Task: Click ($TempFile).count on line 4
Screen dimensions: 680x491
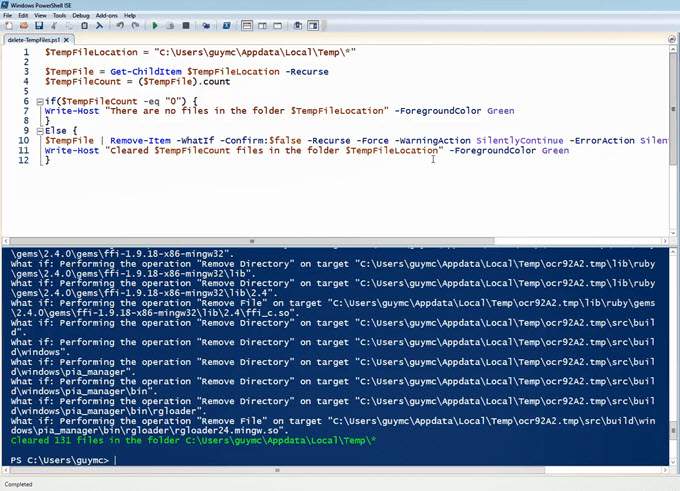Action: 184,82
